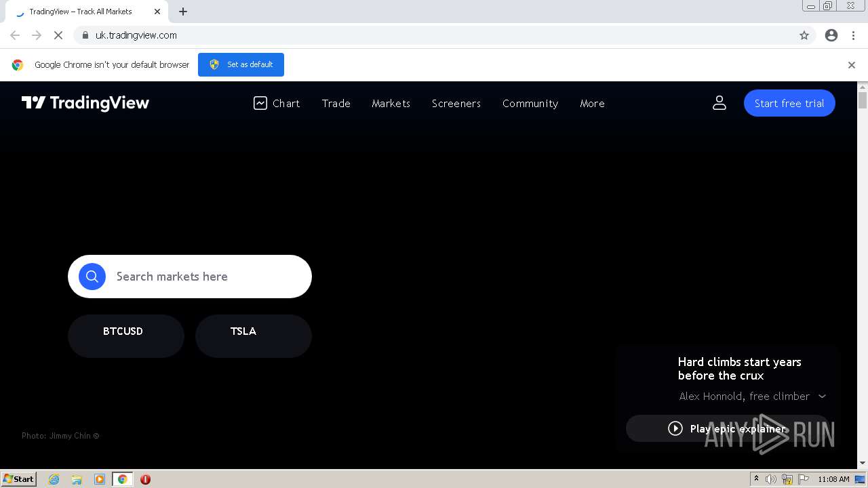Click the Photo: Jimmy Chin credit text
This screenshot has width=868, height=488.
pos(60,436)
